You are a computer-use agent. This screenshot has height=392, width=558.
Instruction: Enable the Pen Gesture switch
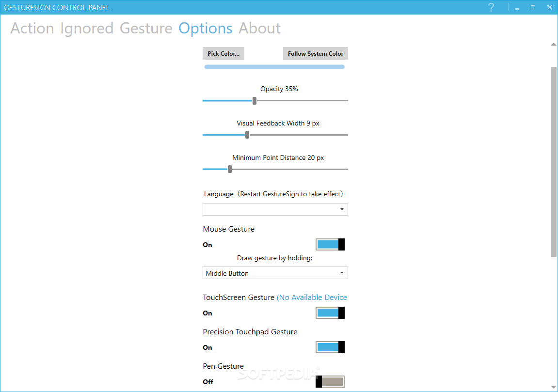tap(330, 382)
